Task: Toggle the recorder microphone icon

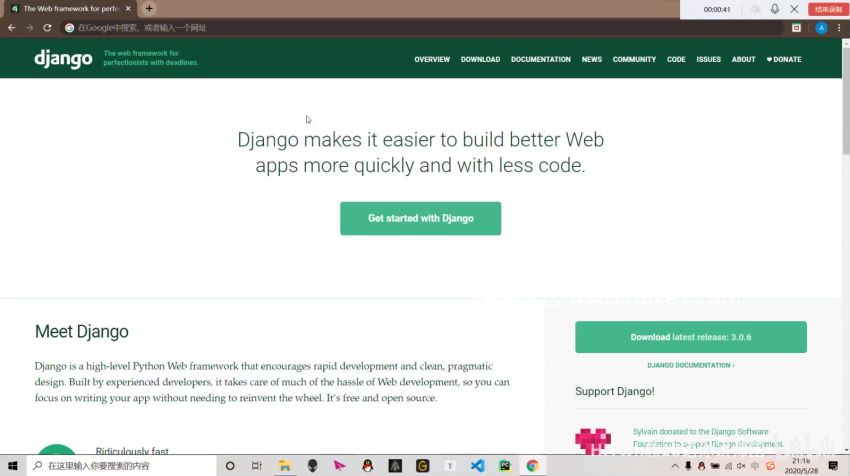Action: [775, 9]
